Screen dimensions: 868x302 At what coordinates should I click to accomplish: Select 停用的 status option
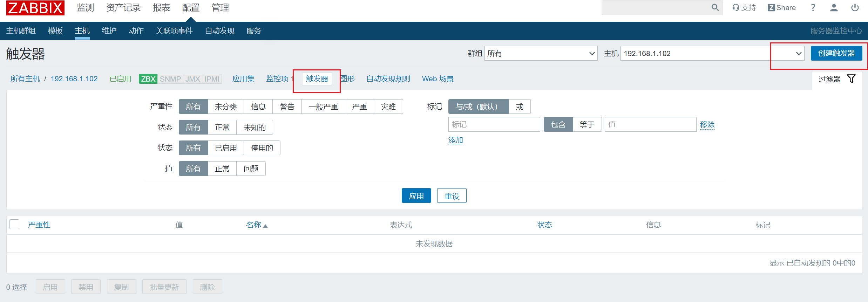pos(262,148)
